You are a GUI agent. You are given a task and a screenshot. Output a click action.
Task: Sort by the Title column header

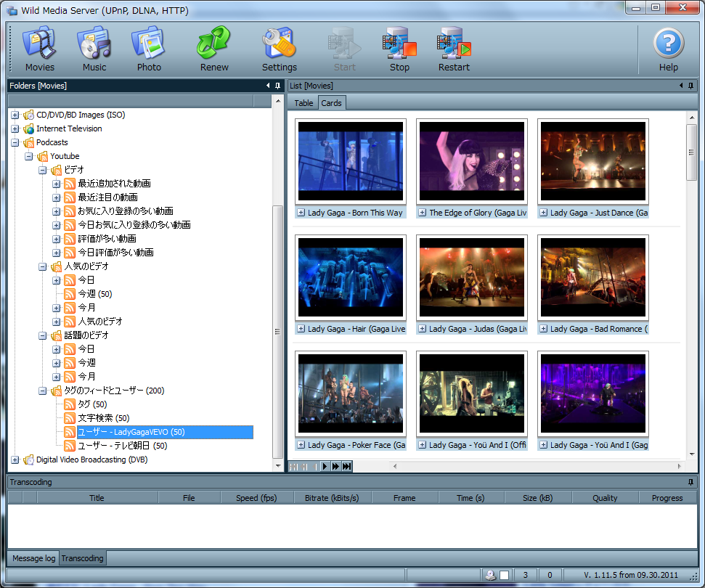click(x=97, y=498)
